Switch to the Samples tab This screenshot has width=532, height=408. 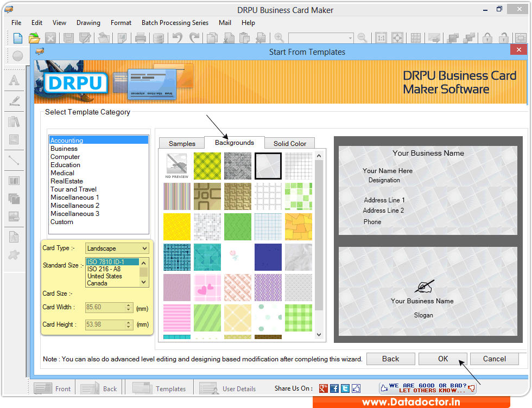tap(182, 143)
